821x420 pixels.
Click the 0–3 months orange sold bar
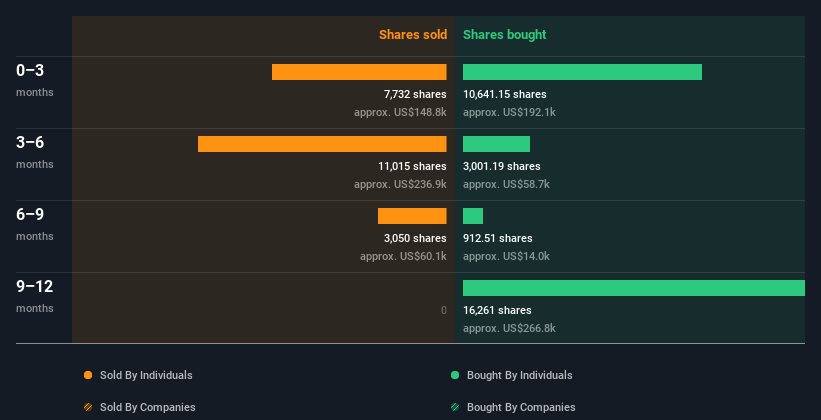coord(359,72)
